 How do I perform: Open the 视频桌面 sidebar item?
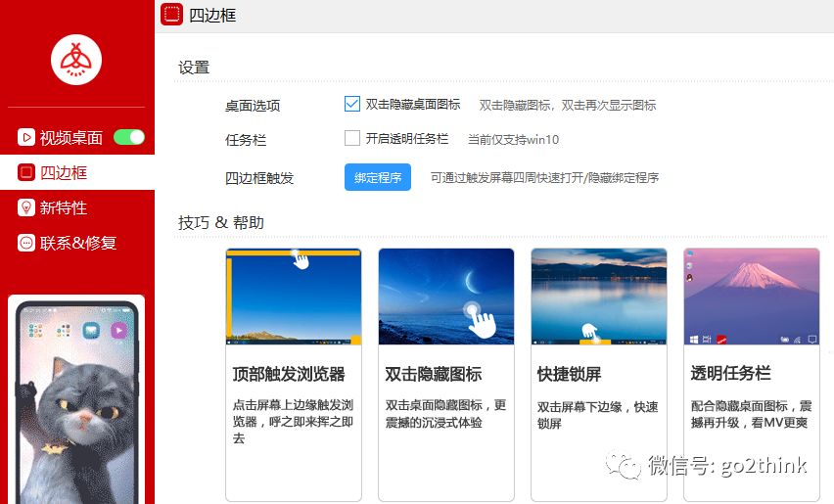coord(70,137)
